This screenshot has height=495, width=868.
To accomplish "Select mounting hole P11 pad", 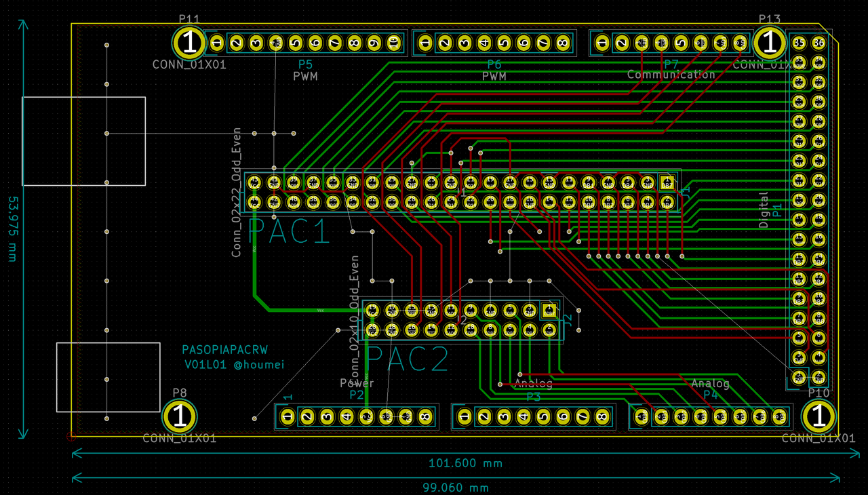I will (x=189, y=42).
